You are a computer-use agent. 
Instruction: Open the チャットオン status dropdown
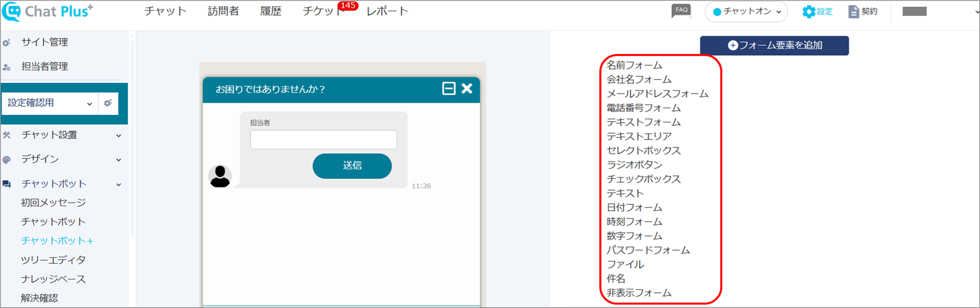coord(746,12)
